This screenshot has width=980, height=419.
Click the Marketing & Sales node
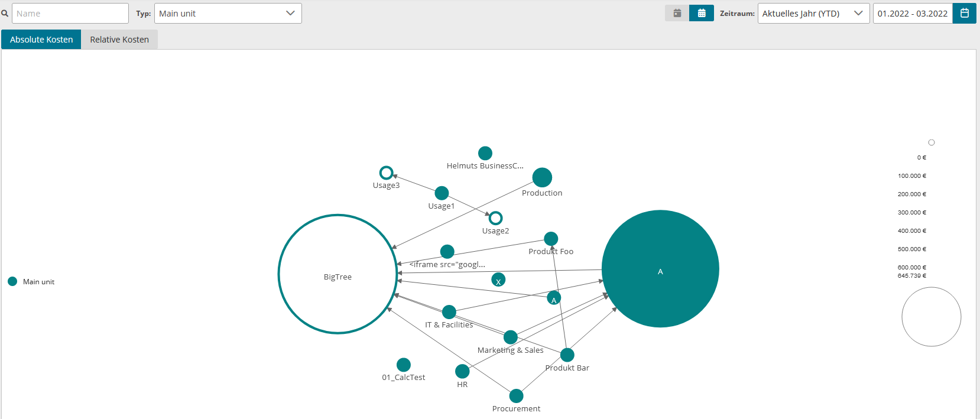(511, 337)
